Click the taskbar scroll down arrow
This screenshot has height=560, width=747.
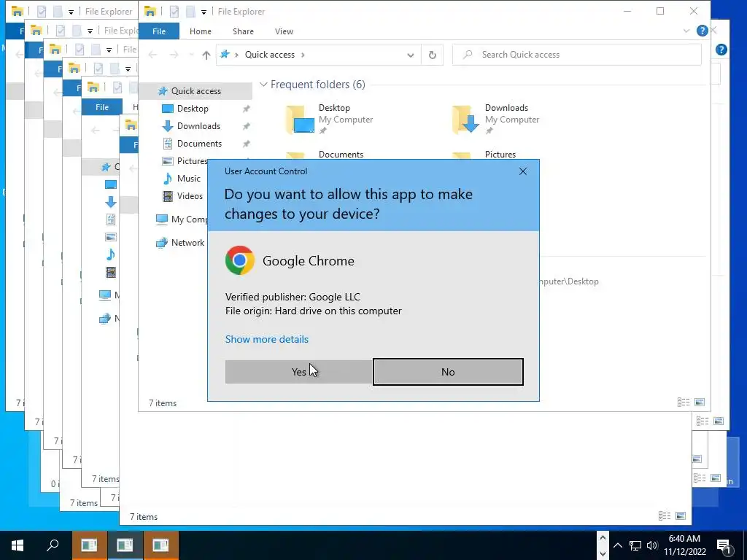coord(603,554)
